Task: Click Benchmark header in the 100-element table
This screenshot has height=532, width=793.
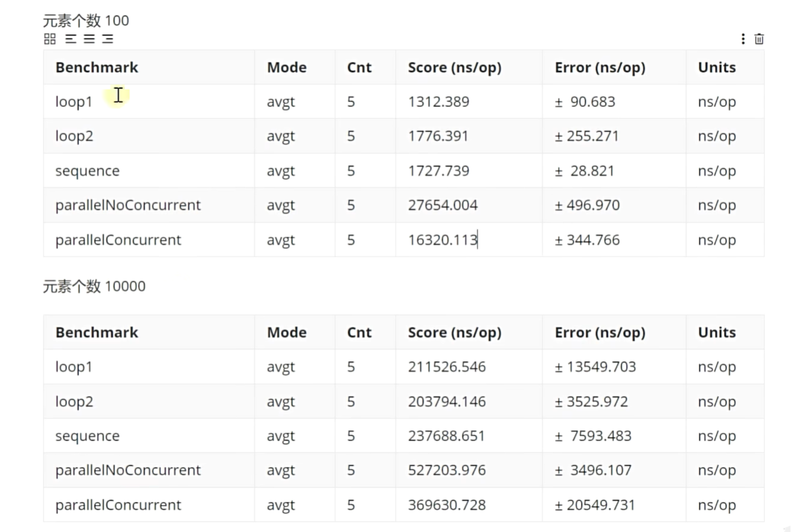Action: [x=97, y=67]
